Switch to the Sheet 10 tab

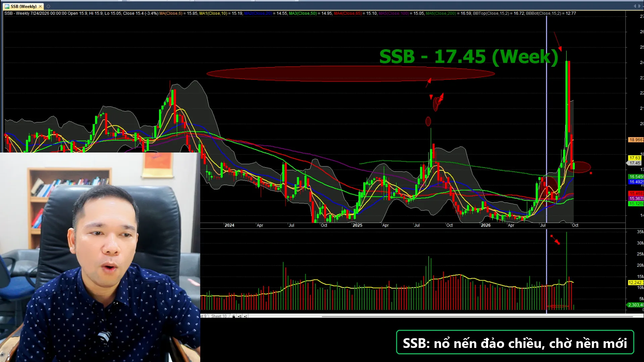[219, 316]
